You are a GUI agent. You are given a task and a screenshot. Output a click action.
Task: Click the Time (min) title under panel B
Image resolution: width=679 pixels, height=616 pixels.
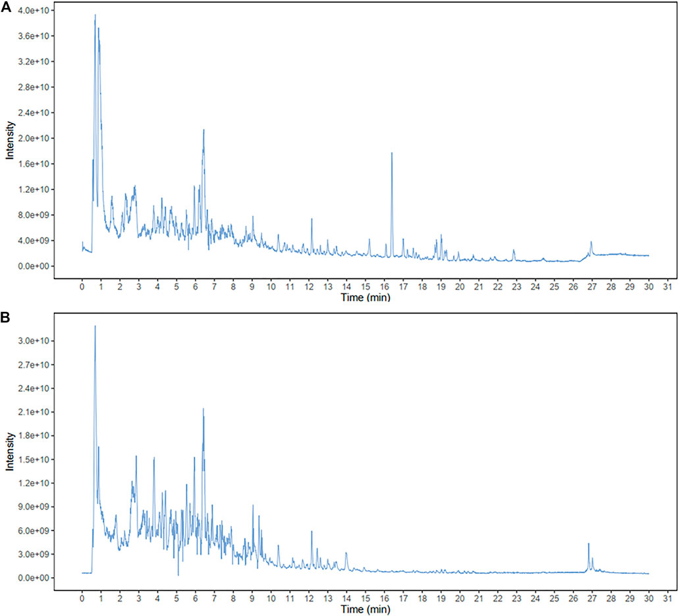click(366, 609)
